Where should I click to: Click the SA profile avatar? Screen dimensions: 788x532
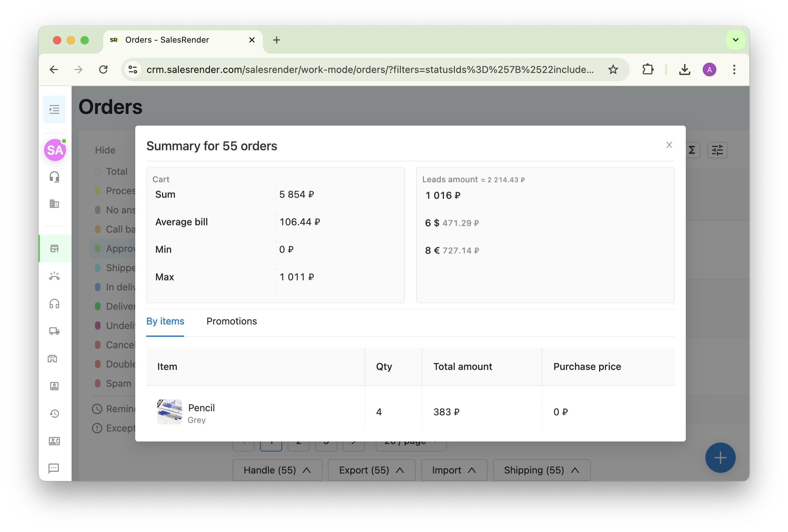pos(54,150)
